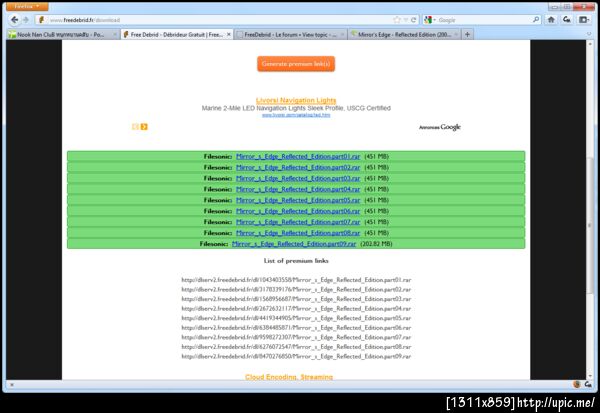Click the 'List of premium links' heading
This screenshot has width=600, height=413.
(296, 261)
